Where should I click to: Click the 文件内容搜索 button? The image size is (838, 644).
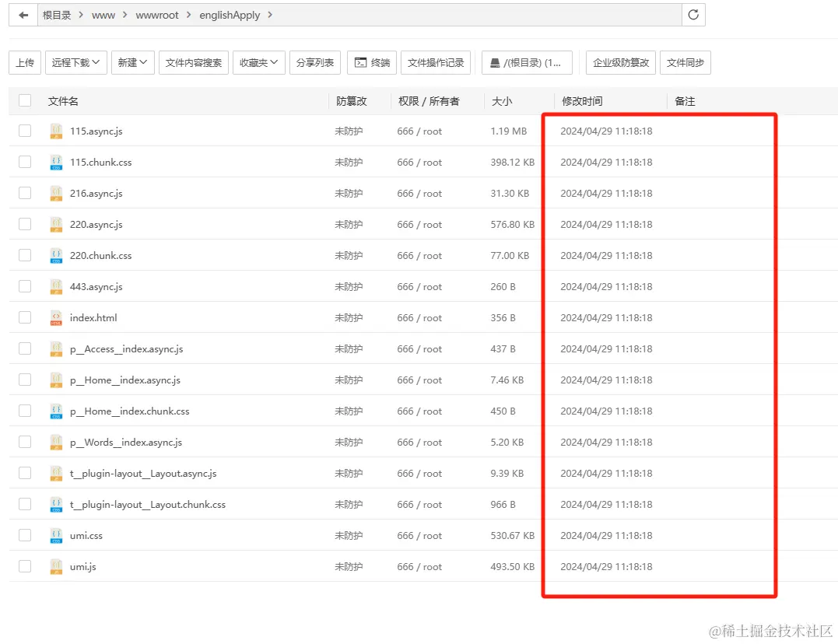[x=194, y=62]
